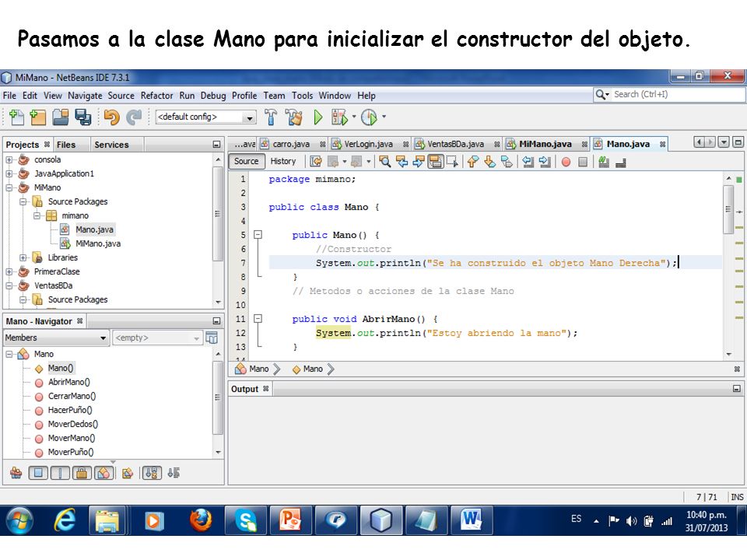The image size is (747, 560).
Task: Select MiMano.java in Projects tree
Action: click(x=98, y=243)
